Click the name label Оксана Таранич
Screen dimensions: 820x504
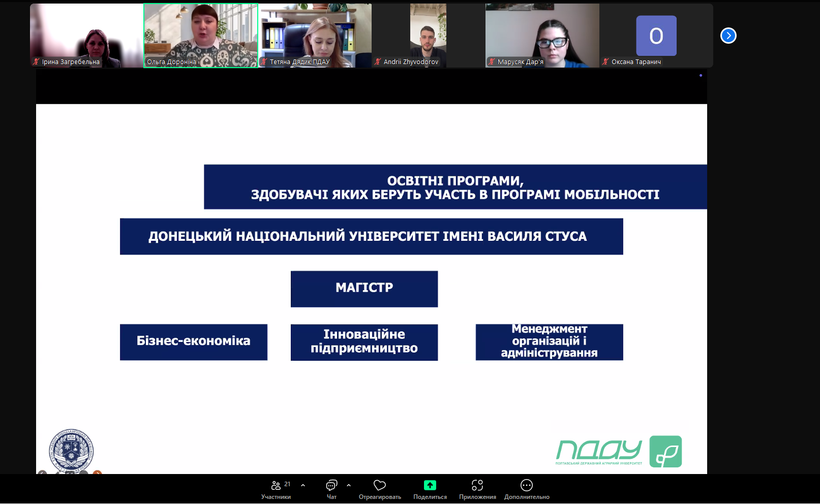pos(636,62)
